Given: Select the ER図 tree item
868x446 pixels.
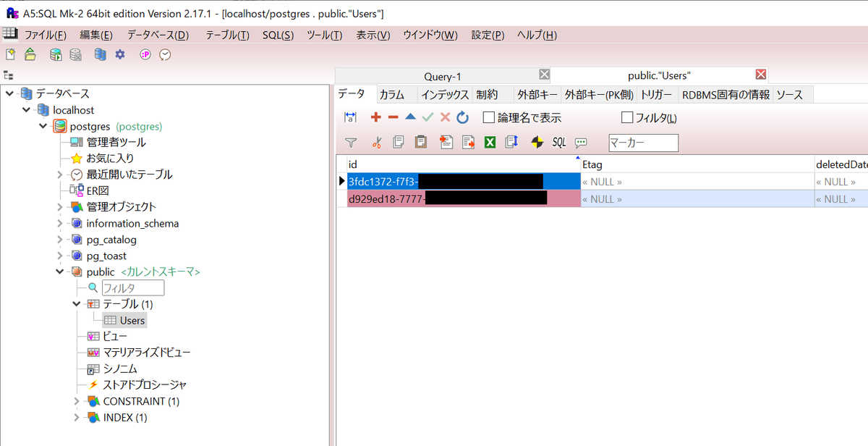Looking at the screenshot, I should [98, 190].
